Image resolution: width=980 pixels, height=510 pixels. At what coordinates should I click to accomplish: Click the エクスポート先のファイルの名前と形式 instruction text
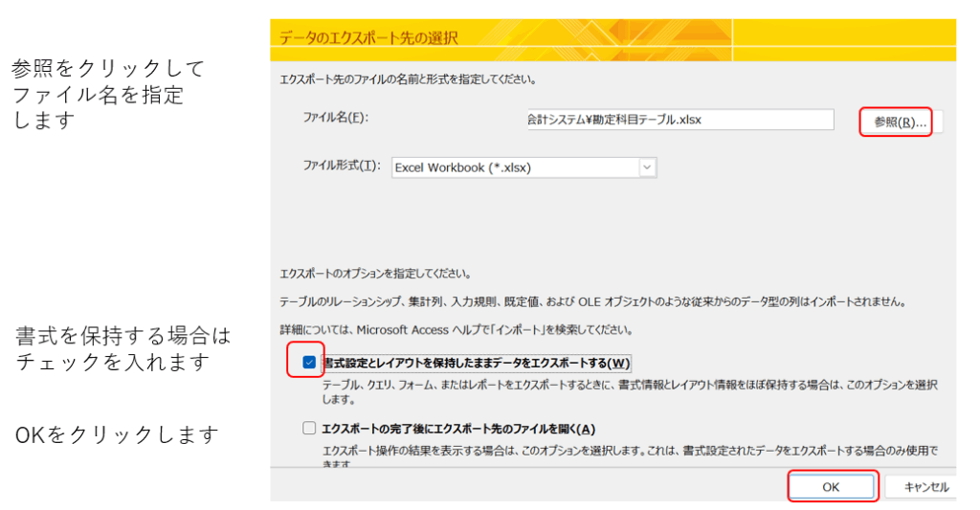click(407, 79)
